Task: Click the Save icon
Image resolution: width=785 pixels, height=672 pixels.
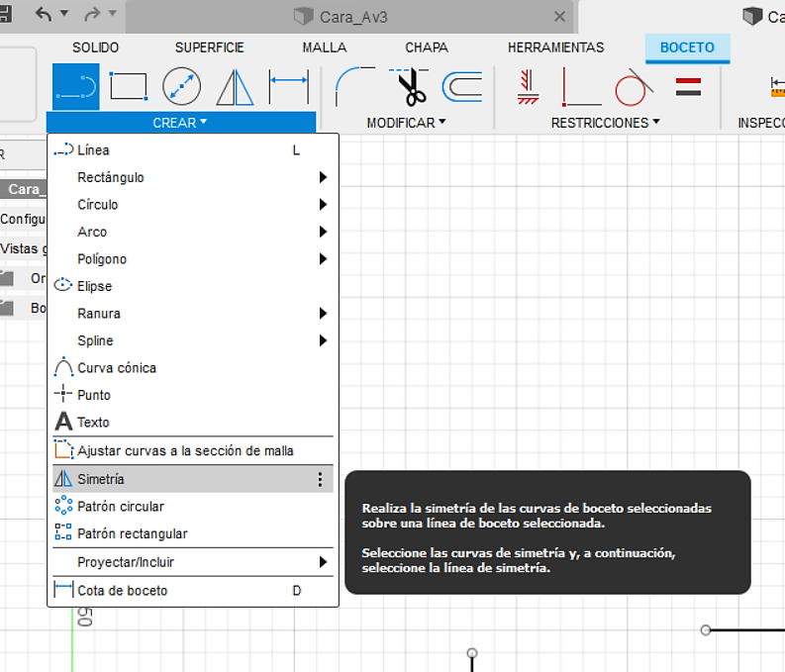Action: point(5,14)
